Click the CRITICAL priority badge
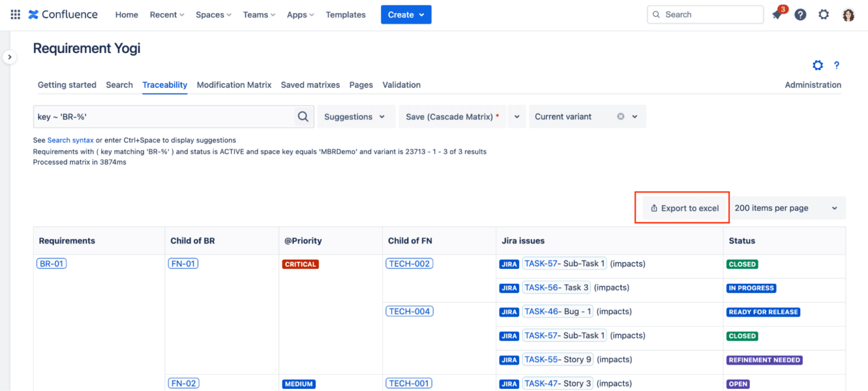 click(300, 263)
